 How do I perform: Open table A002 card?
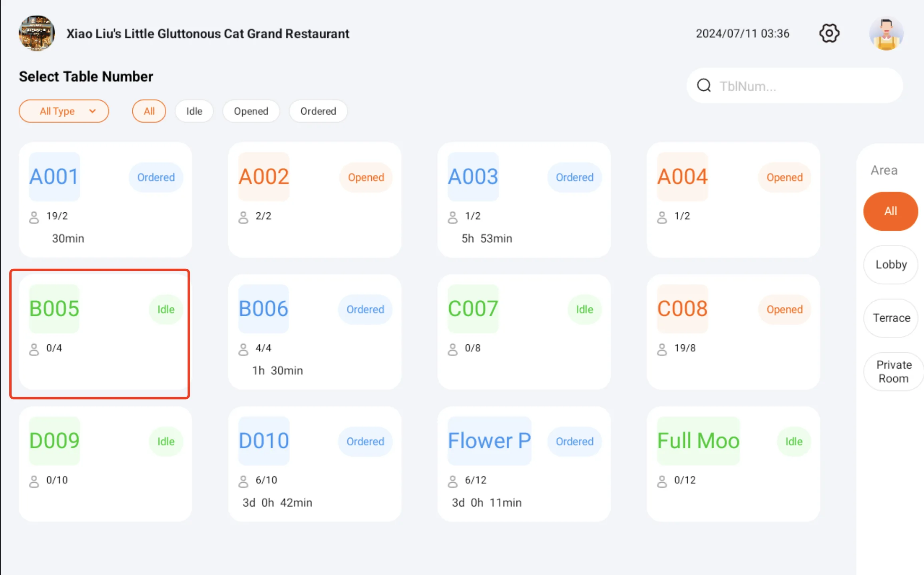click(x=315, y=200)
